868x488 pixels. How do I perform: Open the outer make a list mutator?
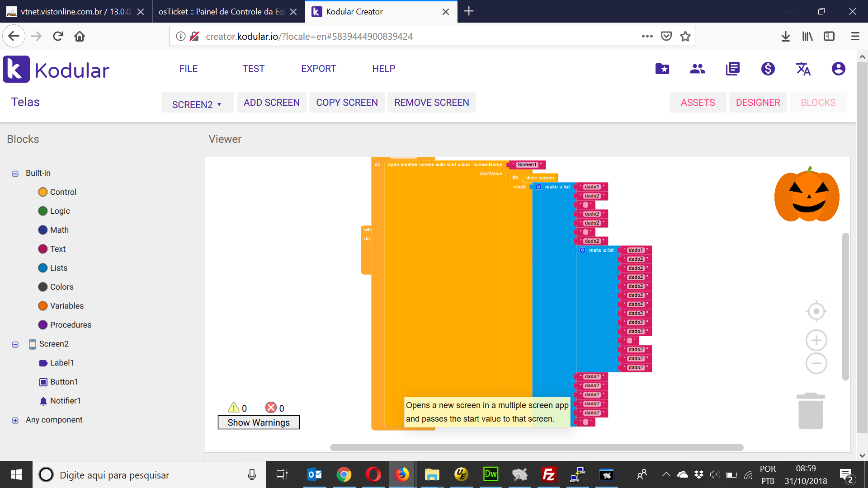point(539,187)
